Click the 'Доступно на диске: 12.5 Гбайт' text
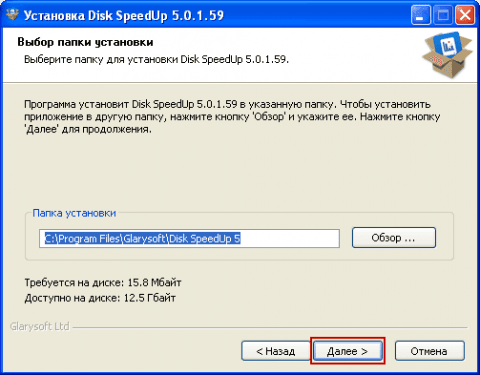The width and height of the screenshot is (480, 375). tap(100, 298)
